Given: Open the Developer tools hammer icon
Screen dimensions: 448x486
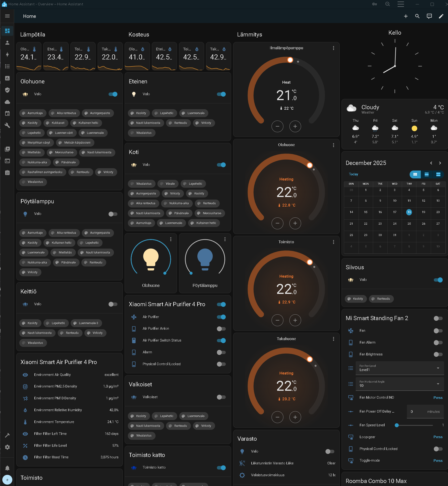Looking at the screenshot, I should point(7,435).
